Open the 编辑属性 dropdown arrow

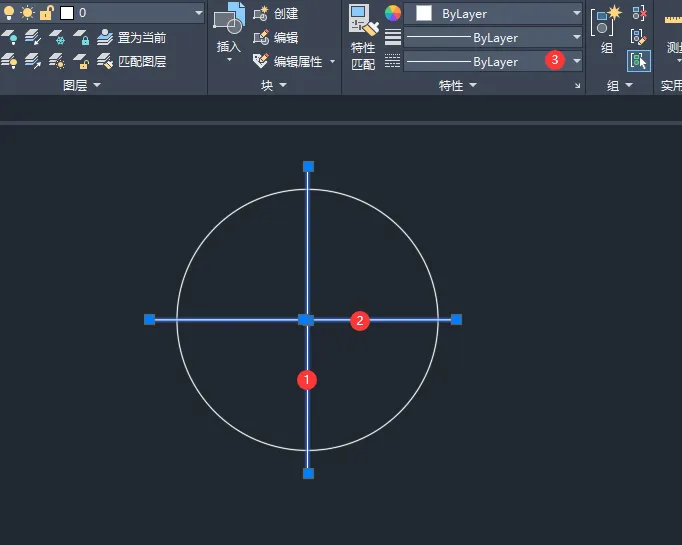coord(333,62)
